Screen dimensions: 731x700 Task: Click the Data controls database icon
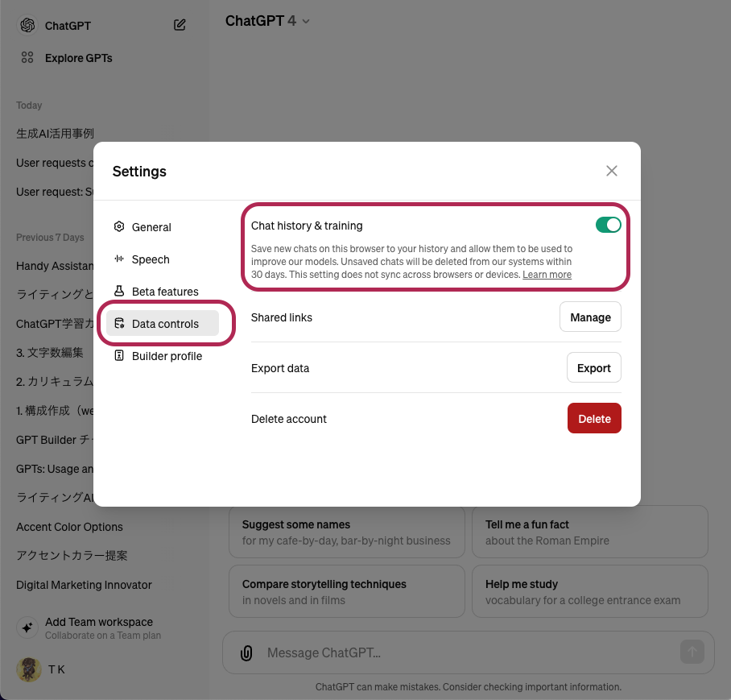pos(119,323)
